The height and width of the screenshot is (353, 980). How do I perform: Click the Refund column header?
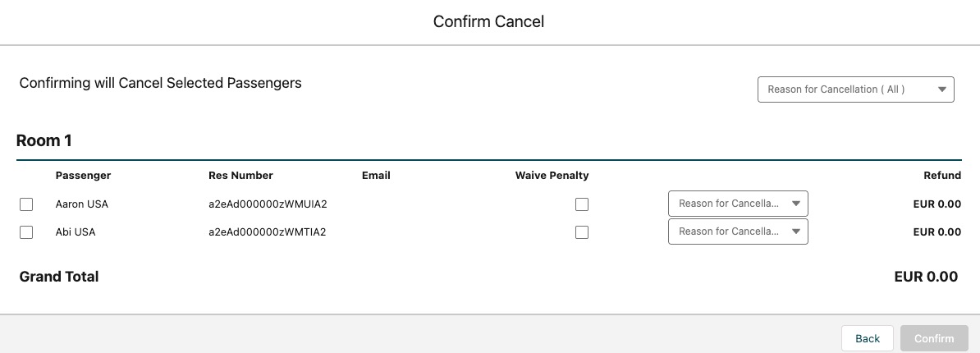coord(941,176)
